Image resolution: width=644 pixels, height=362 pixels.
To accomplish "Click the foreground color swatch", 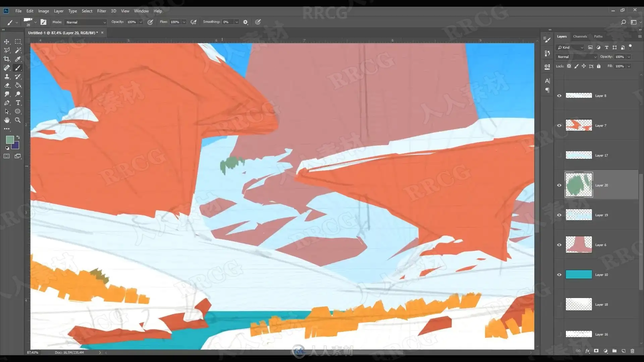I will tap(9, 139).
